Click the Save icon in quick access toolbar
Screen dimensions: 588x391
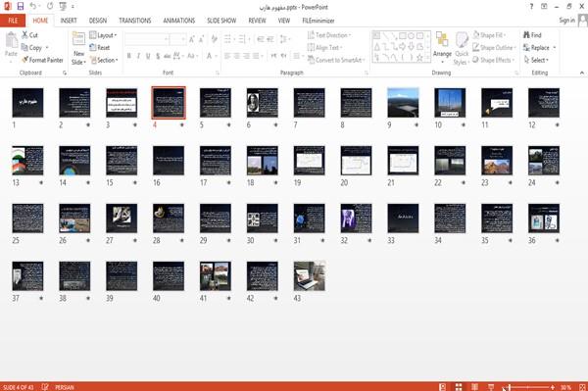[21, 7]
